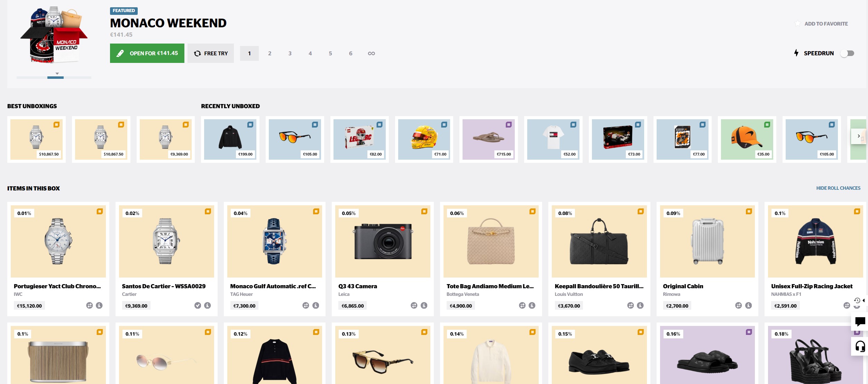
Task: Open info icon on Santos De Cartier card
Action: pos(208,306)
